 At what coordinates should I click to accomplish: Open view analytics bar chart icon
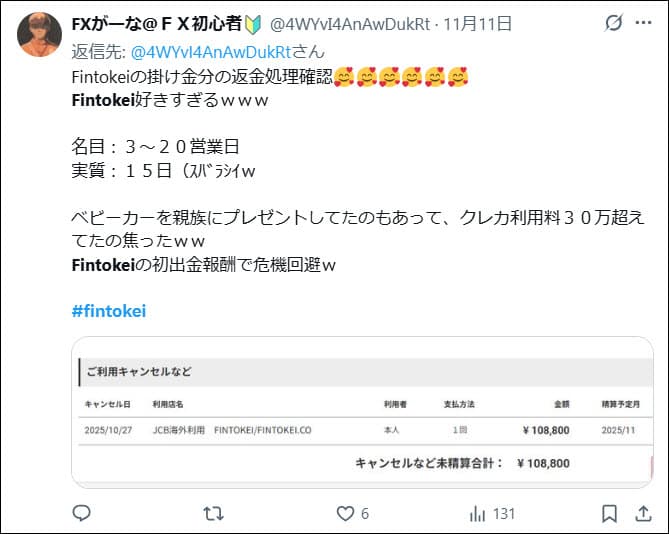point(477,514)
